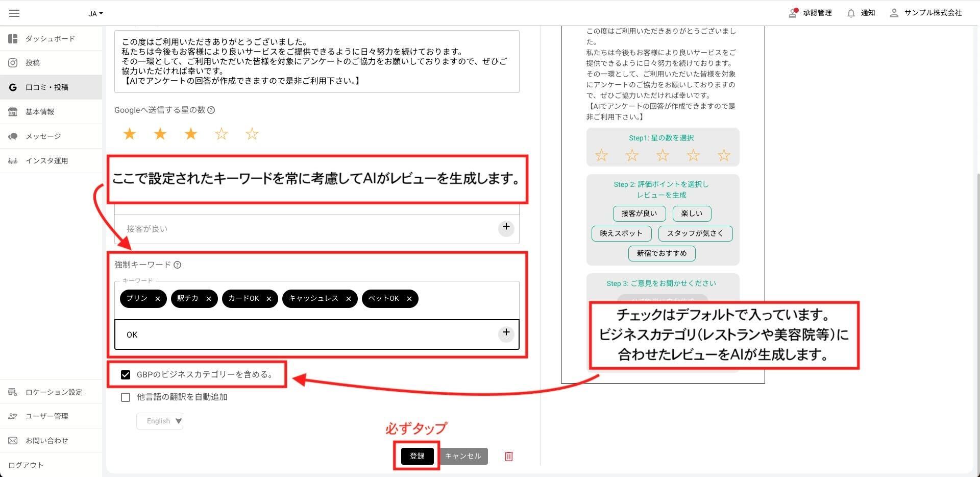Expand the English translation language dropdown
Screen dimensions: 980x477
pyautogui.click(x=160, y=421)
